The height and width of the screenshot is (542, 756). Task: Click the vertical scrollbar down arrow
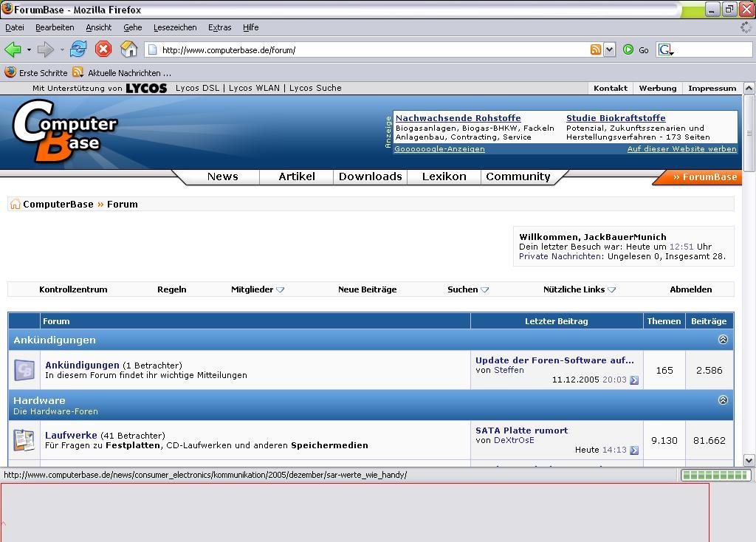pyautogui.click(x=749, y=460)
